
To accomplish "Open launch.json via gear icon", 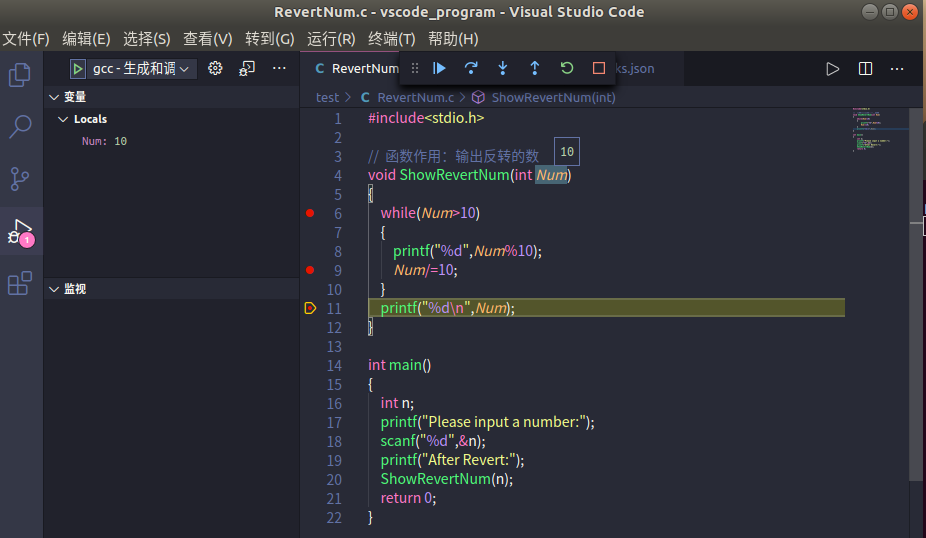I will coord(215,69).
